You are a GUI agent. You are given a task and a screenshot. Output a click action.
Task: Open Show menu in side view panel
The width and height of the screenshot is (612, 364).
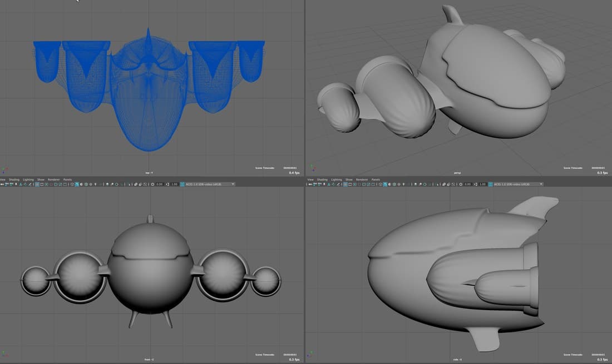click(x=349, y=179)
